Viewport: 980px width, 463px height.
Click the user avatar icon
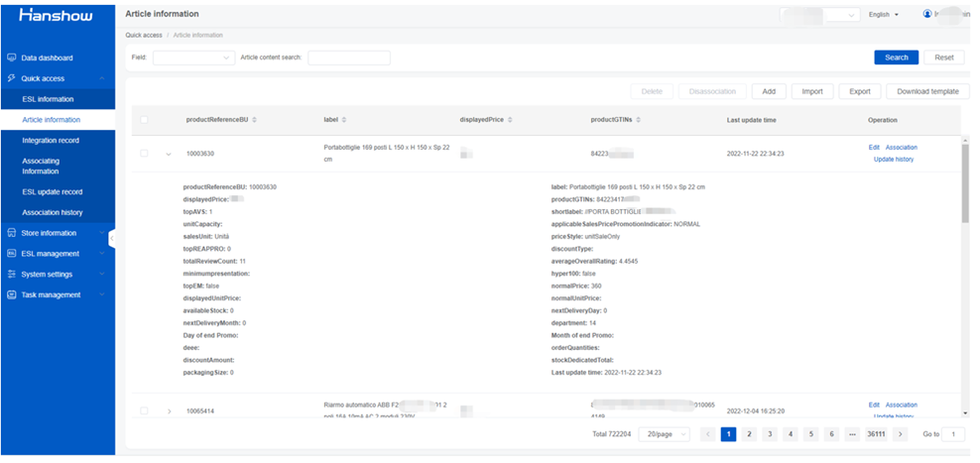coord(927,14)
